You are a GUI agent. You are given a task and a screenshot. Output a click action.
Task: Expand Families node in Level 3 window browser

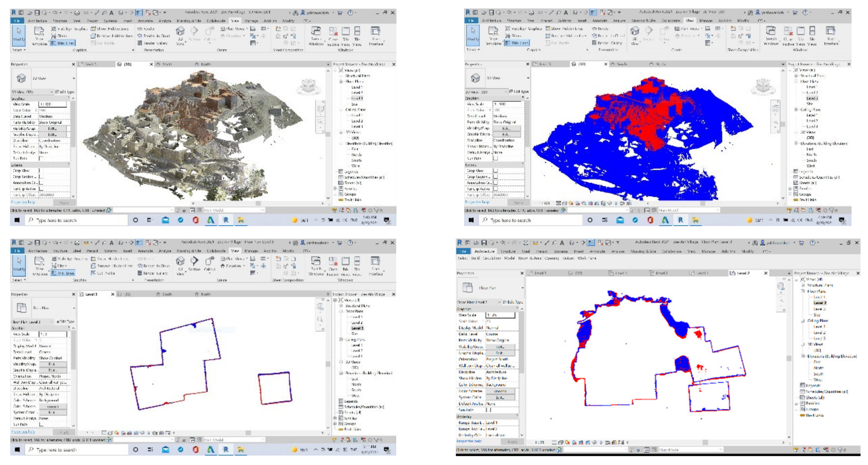pyautogui.click(x=335, y=418)
